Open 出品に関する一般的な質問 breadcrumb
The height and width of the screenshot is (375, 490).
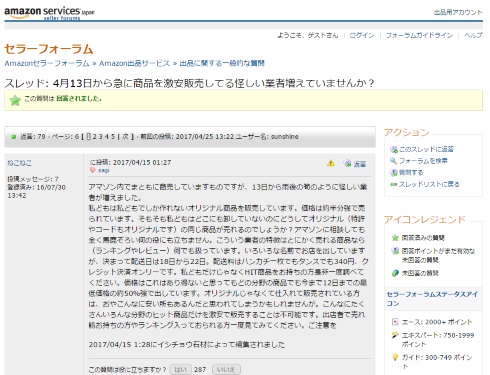coord(222,63)
